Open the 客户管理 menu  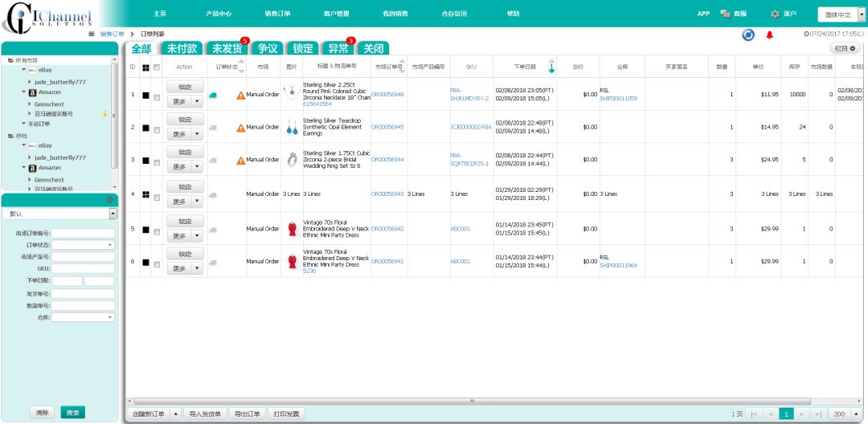pos(337,14)
